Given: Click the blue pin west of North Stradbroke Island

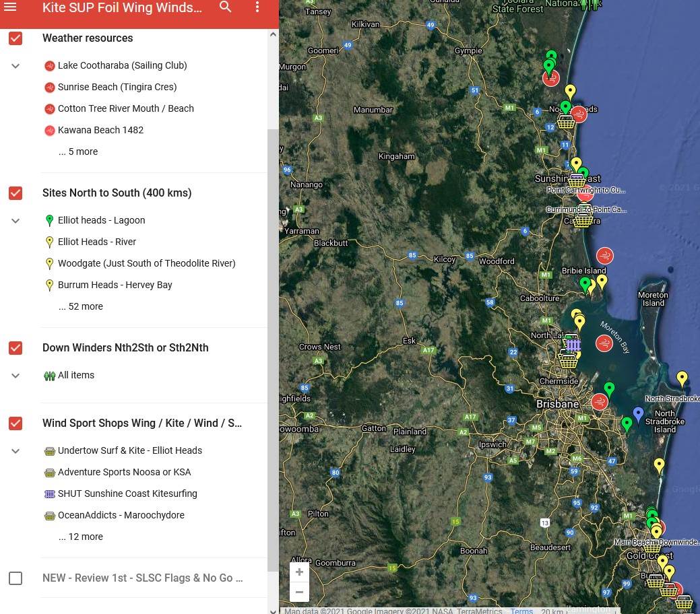Looking at the screenshot, I should (639, 415).
